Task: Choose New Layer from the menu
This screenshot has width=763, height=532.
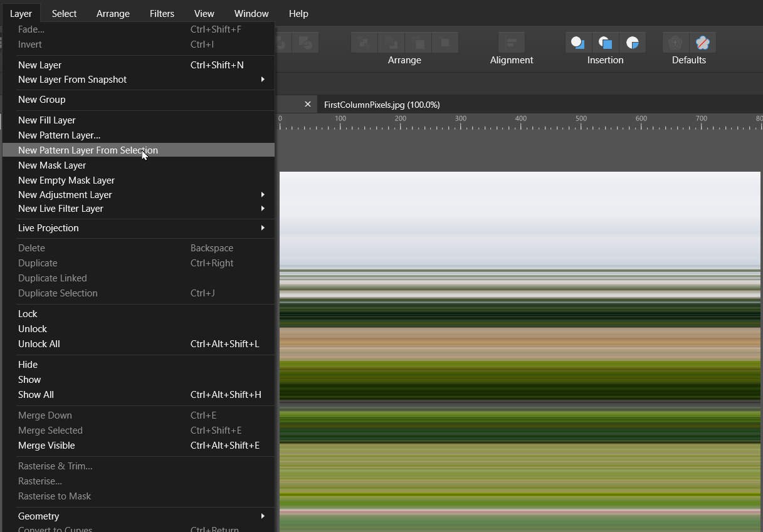Action: [139, 65]
